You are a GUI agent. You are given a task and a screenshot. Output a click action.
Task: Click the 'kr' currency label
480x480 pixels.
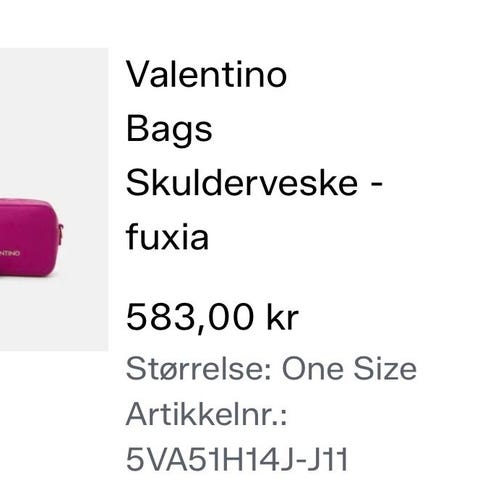pyautogui.click(x=283, y=317)
